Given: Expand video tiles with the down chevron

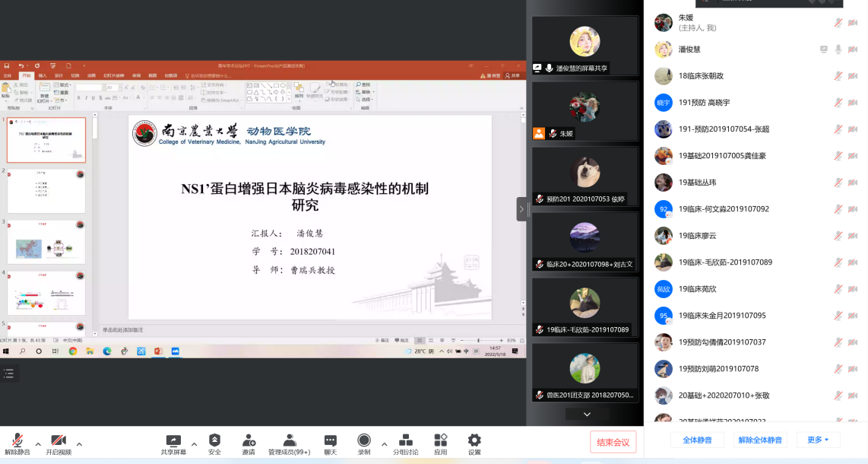Looking at the screenshot, I should click(586, 415).
